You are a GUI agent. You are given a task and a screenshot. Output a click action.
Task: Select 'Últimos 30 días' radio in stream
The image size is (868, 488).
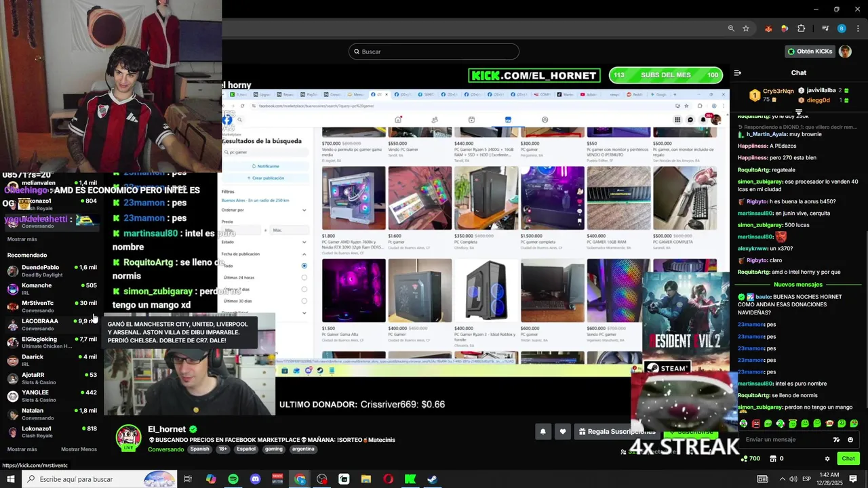pyautogui.click(x=304, y=301)
